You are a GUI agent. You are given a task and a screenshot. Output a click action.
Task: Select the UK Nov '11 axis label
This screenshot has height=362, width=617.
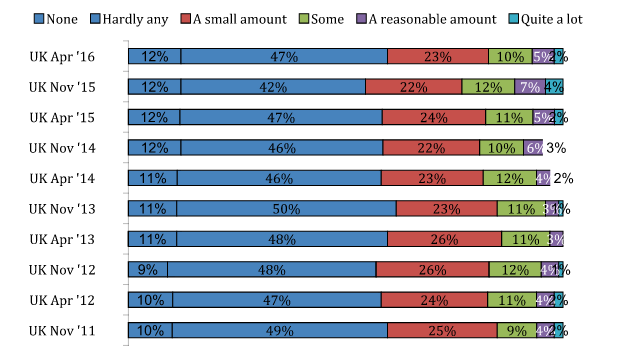[x=62, y=331]
